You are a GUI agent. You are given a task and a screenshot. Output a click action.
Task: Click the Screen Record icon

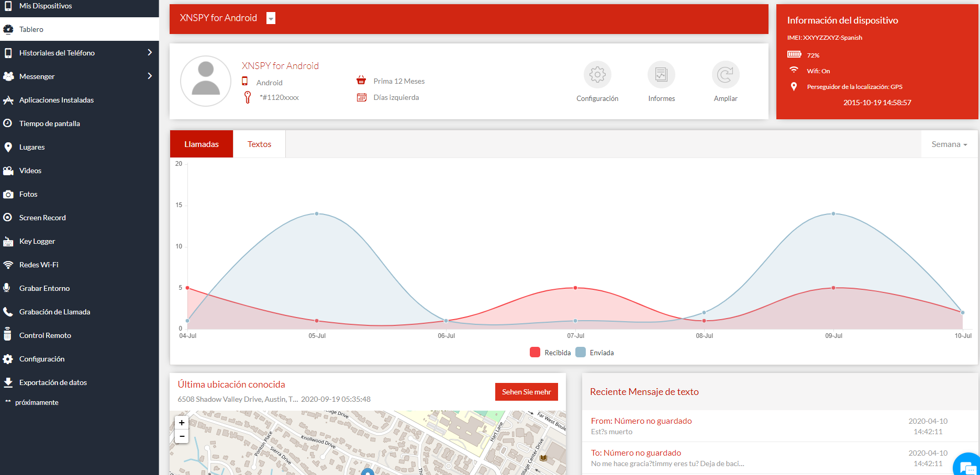pyautogui.click(x=8, y=217)
